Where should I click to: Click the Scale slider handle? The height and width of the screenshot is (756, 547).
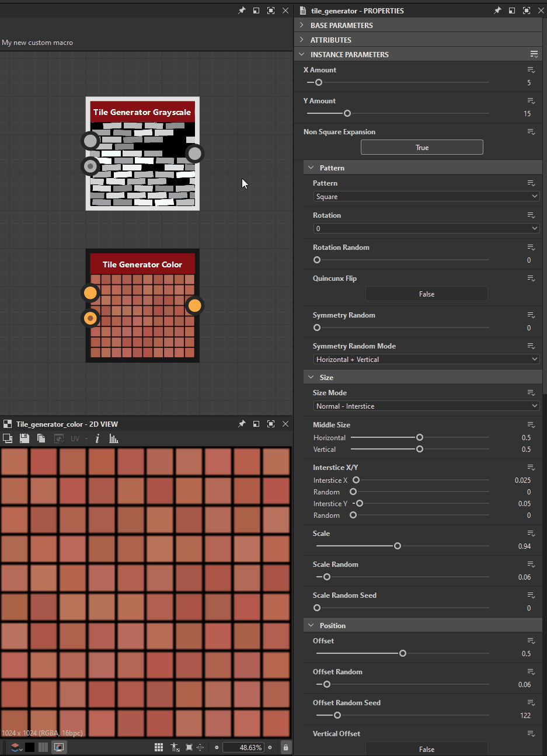tap(398, 546)
